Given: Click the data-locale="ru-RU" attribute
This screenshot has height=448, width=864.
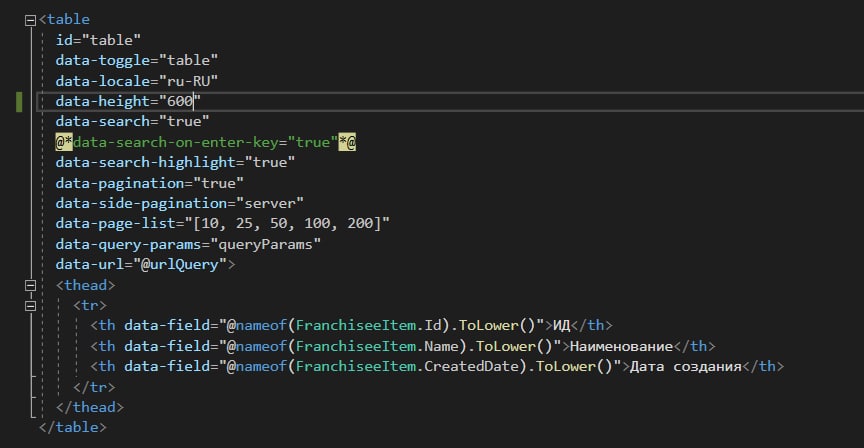Looking at the screenshot, I should pos(137,81).
